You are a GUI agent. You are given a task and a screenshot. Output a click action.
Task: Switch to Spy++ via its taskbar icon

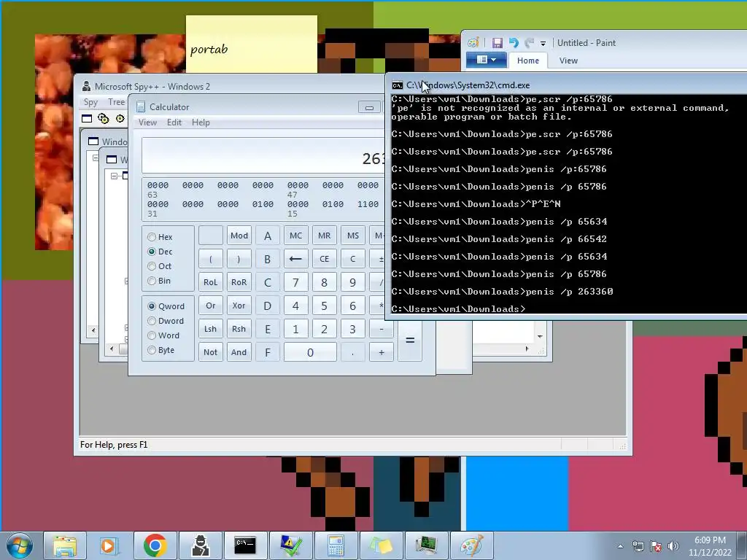point(200,545)
